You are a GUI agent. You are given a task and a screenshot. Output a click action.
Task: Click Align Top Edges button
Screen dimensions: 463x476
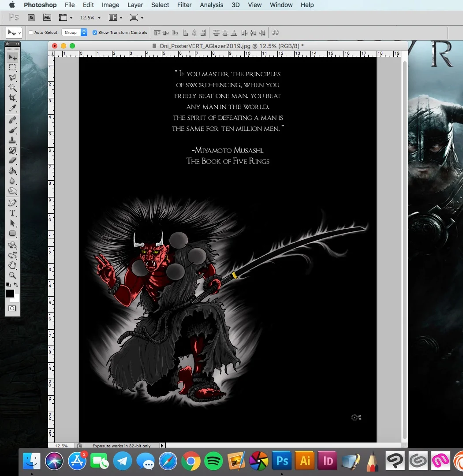click(157, 33)
